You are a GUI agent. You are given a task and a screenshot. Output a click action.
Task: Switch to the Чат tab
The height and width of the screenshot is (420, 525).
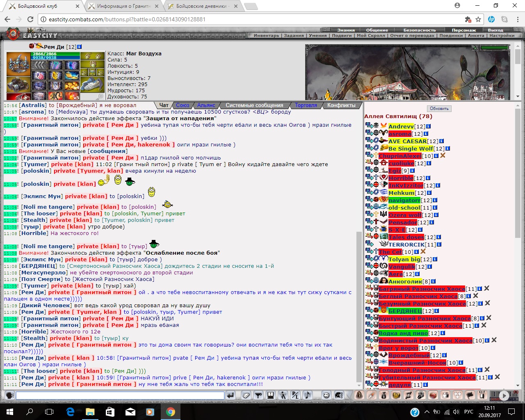[x=164, y=105]
